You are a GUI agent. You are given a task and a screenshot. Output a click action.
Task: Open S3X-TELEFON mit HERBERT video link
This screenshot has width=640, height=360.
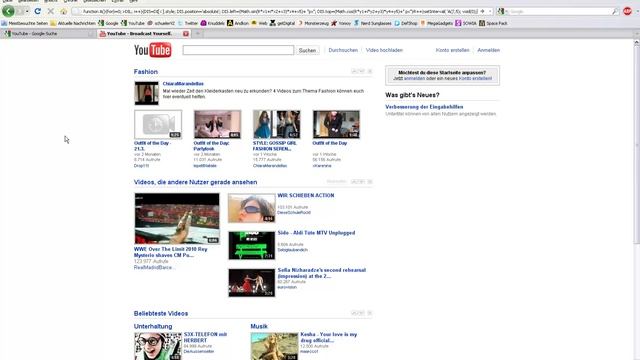pyautogui.click(x=205, y=337)
